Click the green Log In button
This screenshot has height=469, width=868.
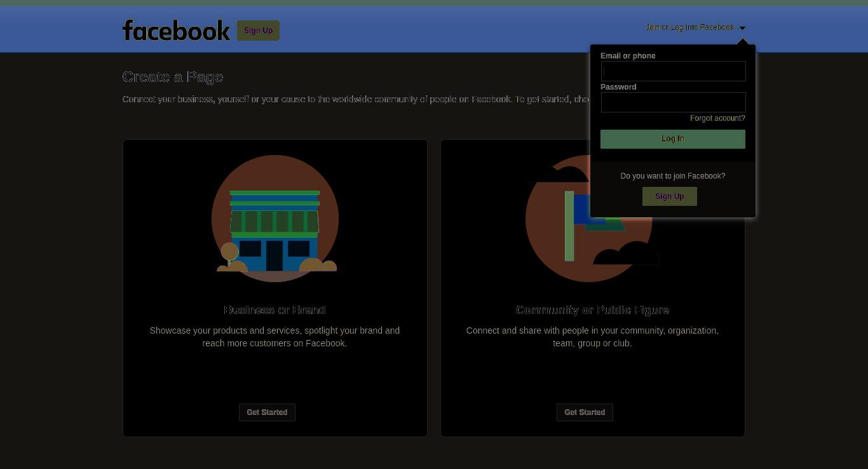(x=673, y=139)
